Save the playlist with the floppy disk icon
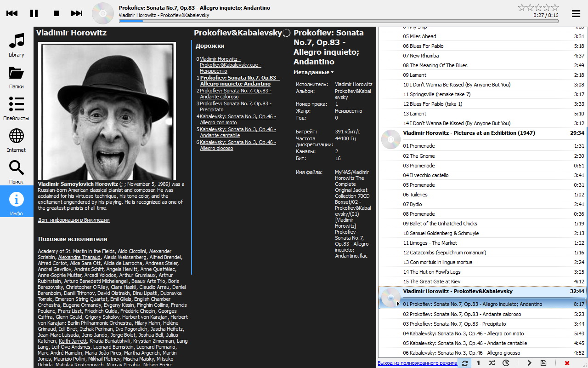 click(543, 363)
